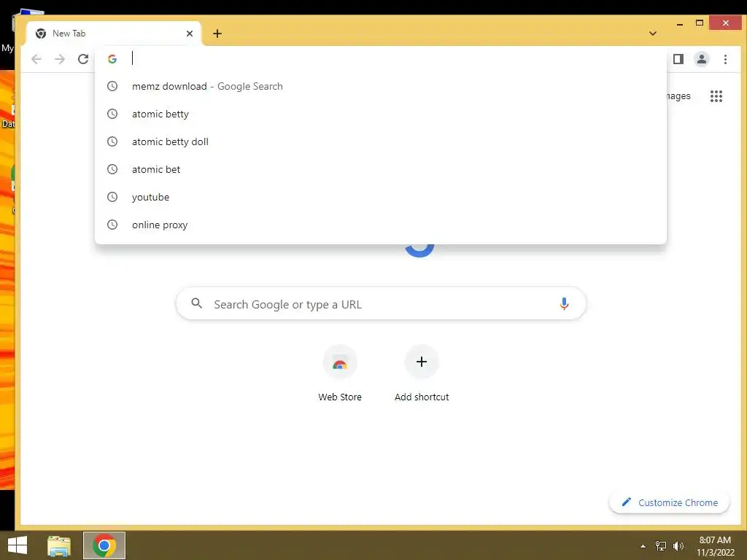Choose 'atomic bet' suggestion
747x560 pixels.
click(381, 169)
